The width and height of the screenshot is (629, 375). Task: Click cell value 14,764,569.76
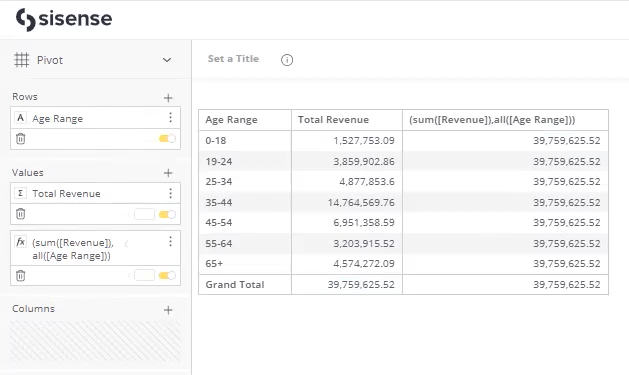pyautogui.click(x=361, y=203)
